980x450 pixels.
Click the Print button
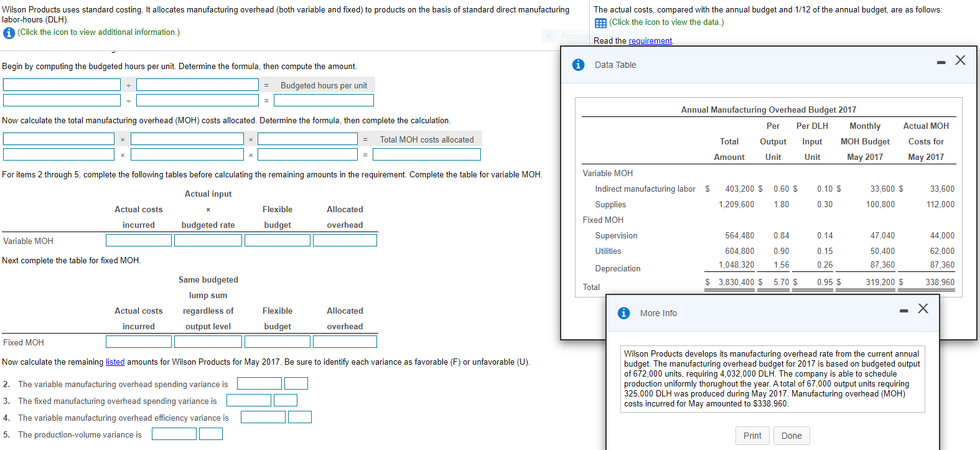coord(752,436)
